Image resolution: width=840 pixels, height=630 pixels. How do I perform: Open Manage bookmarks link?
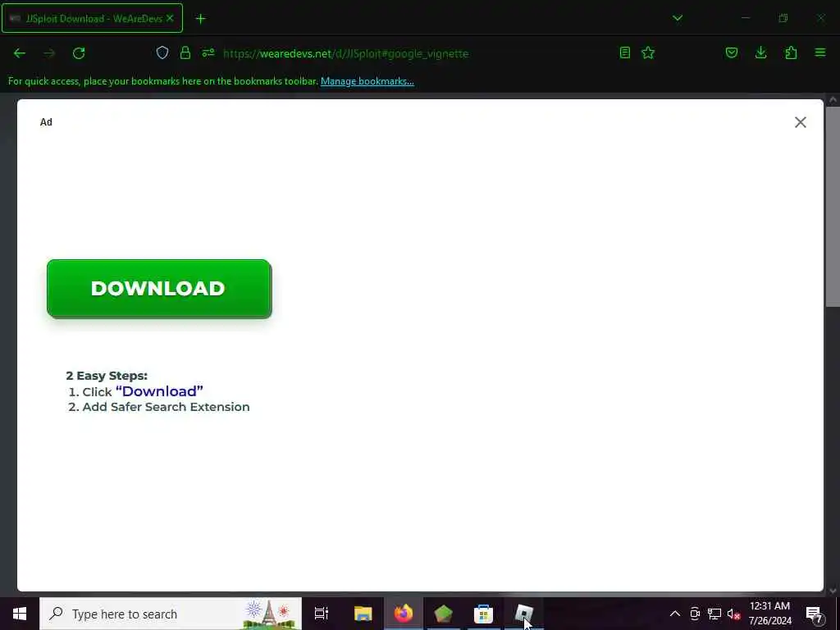367,81
